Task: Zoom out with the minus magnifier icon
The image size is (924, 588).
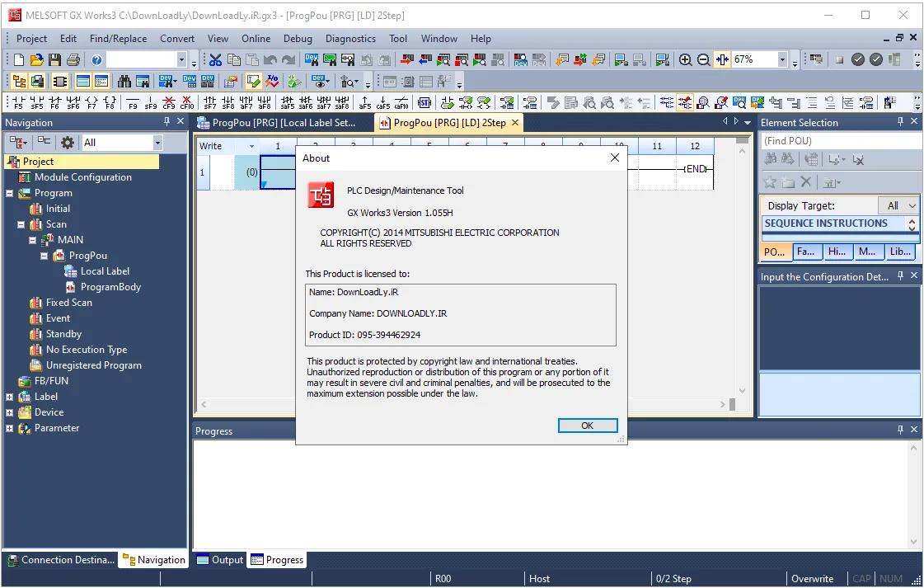Action: pyautogui.click(x=704, y=59)
